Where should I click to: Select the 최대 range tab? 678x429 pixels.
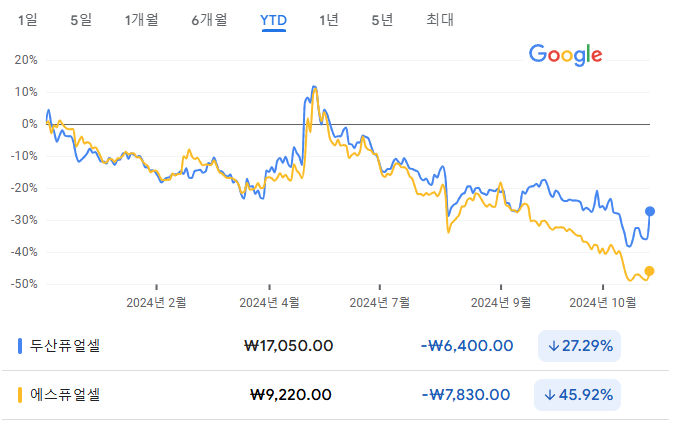click(440, 20)
